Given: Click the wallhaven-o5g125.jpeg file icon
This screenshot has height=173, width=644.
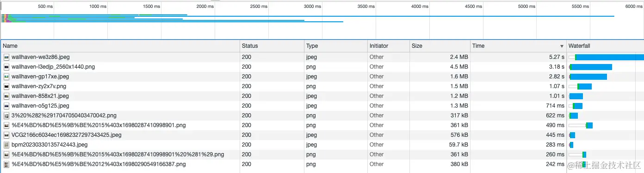Looking at the screenshot, I should [x=6, y=106].
